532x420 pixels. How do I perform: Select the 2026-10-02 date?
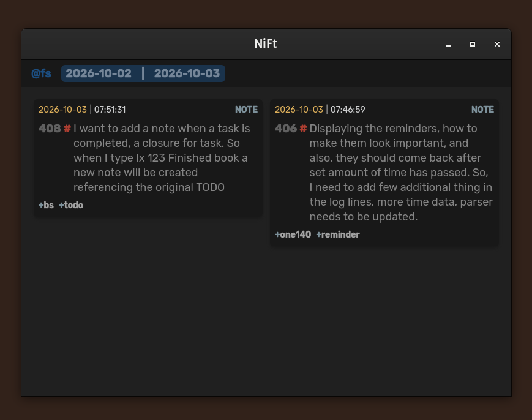99,73
